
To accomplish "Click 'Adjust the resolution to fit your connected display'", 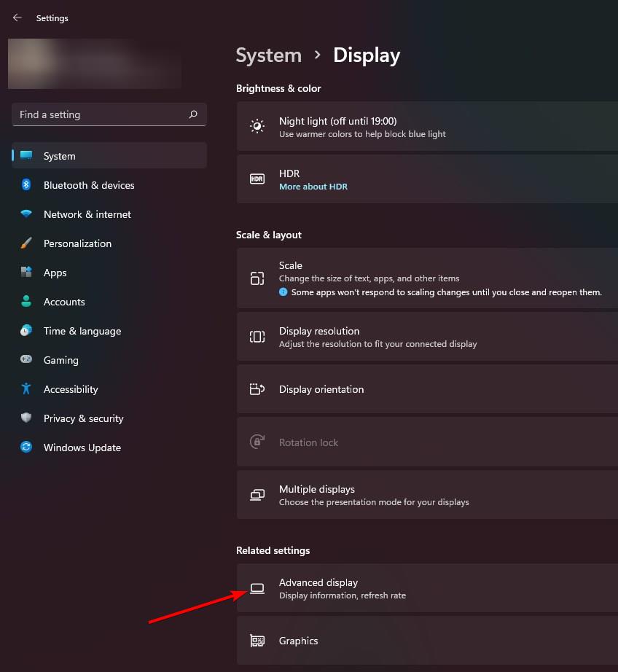I will tap(378, 344).
